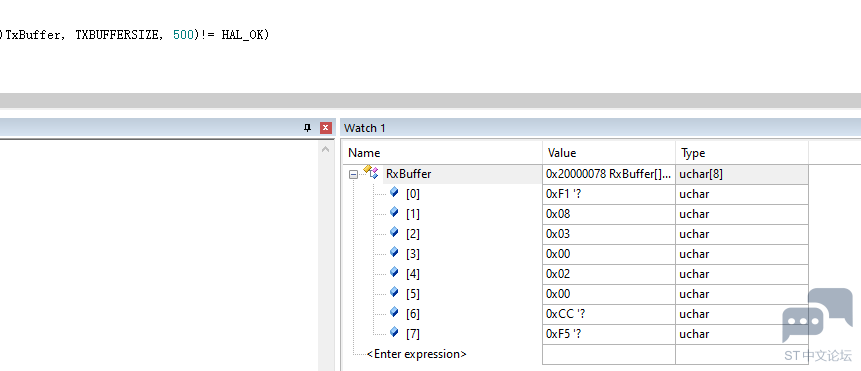Select the [6] element name
The width and height of the screenshot is (861, 371).
point(413,314)
